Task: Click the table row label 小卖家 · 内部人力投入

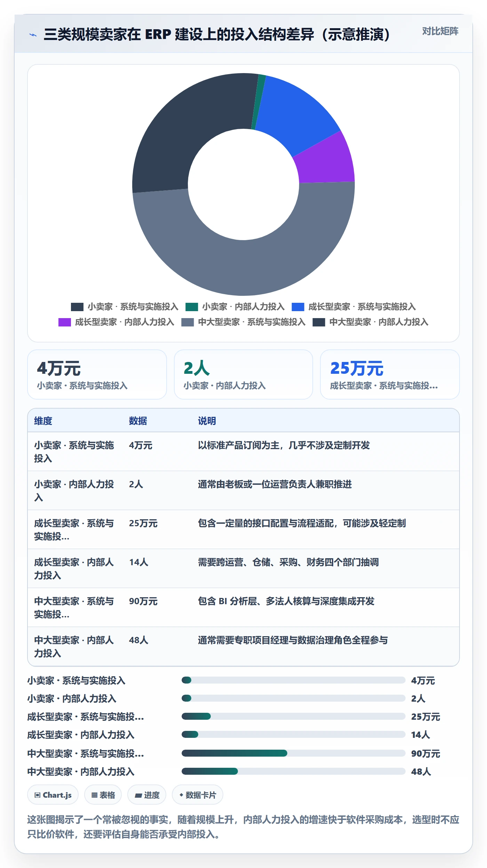Action: pos(74,491)
